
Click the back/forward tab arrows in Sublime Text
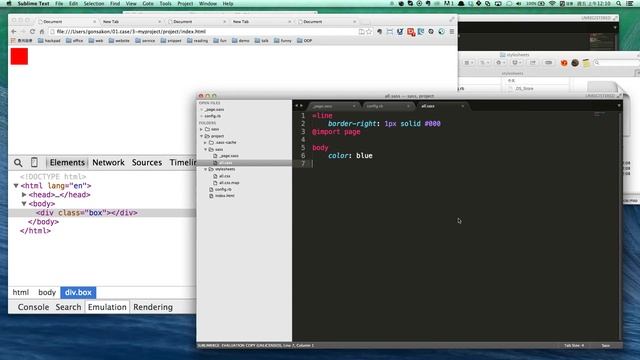(x=299, y=106)
